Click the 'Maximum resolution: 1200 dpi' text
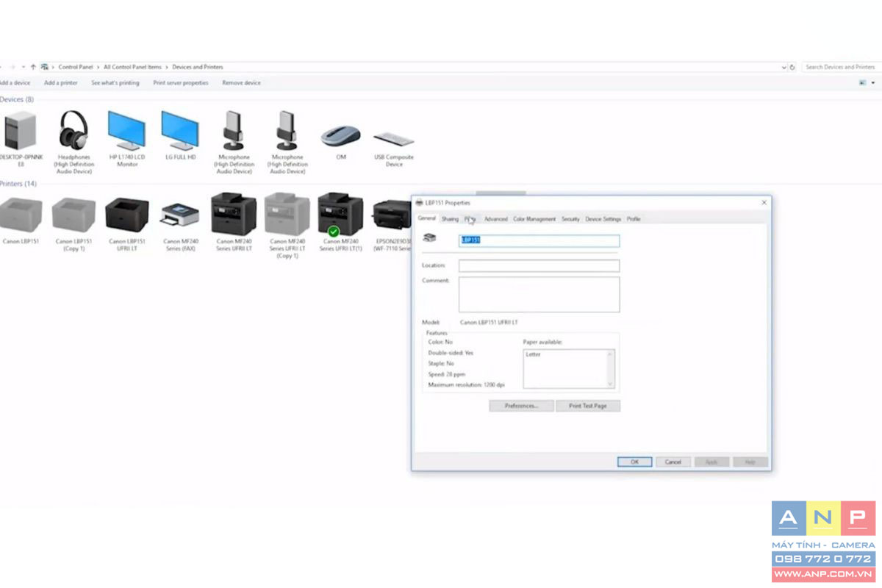 click(x=467, y=384)
